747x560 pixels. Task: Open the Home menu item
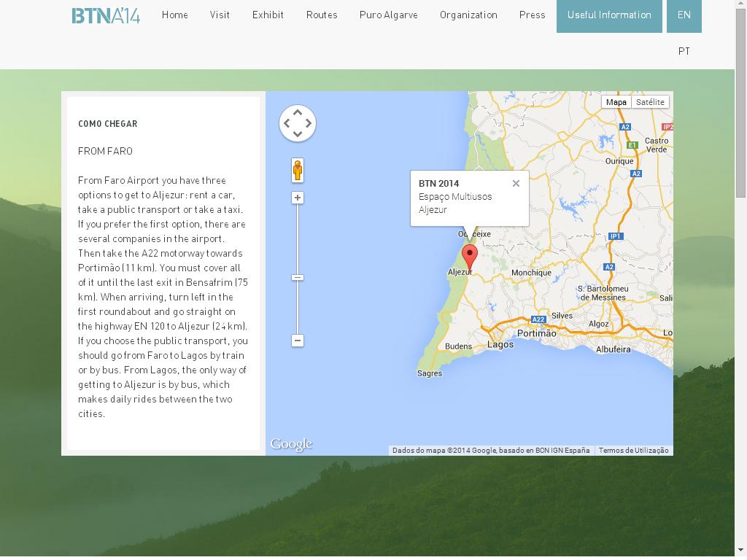coord(175,15)
